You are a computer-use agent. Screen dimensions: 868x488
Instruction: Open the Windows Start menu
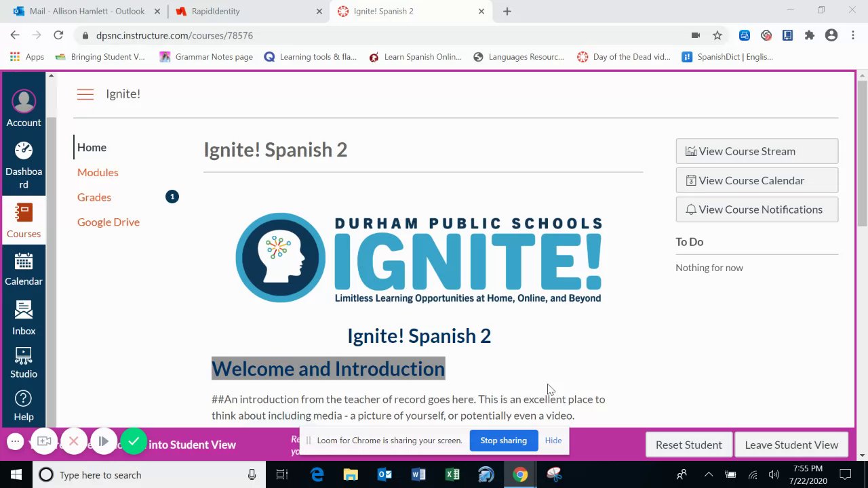[16, 474]
